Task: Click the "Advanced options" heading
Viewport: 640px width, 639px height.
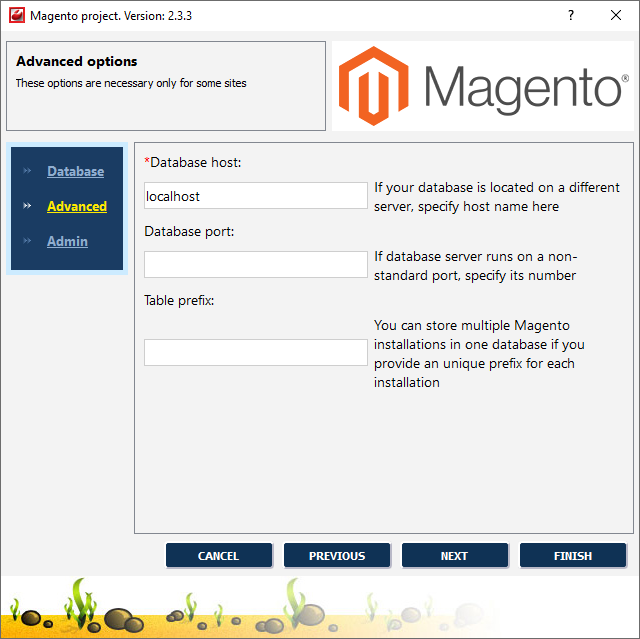Action: tap(77, 61)
